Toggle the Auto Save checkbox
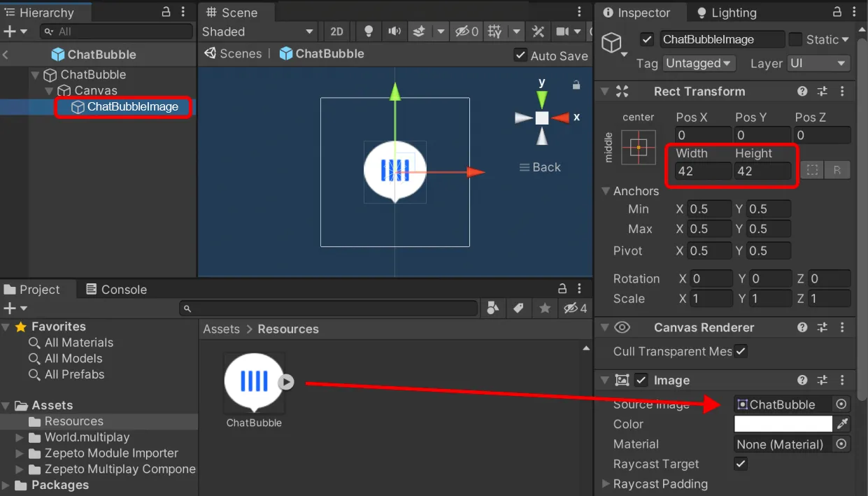The height and width of the screenshot is (496, 868). point(520,55)
